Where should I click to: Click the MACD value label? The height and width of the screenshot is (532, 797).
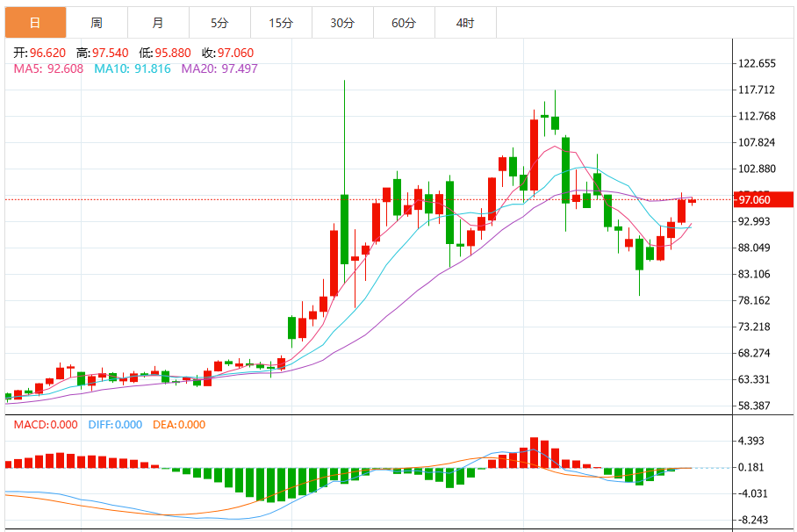coord(46,425)
